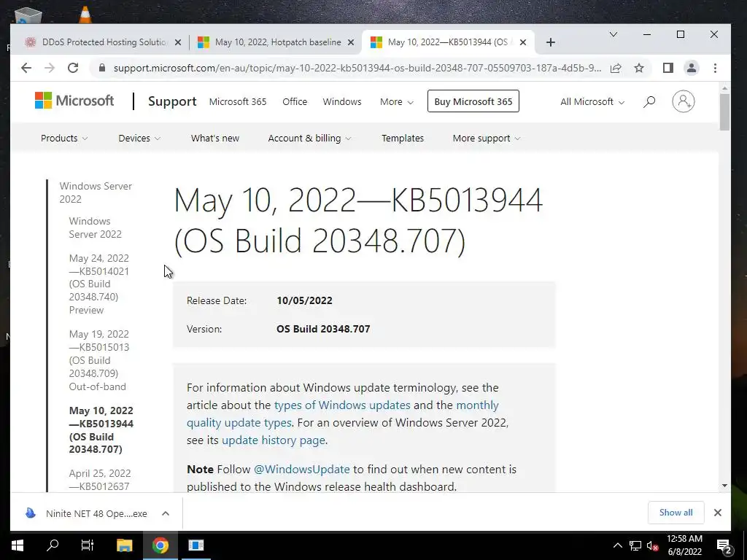Open Office in the header navigation
The width and height of the screenshot is (747, 560).
pos(295,102)
